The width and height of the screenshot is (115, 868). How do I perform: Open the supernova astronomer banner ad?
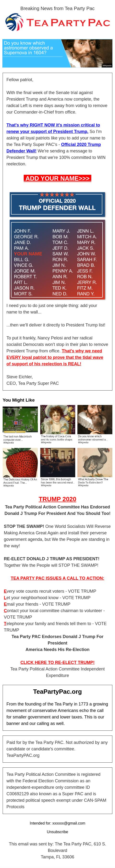click(x=57, y=53)
